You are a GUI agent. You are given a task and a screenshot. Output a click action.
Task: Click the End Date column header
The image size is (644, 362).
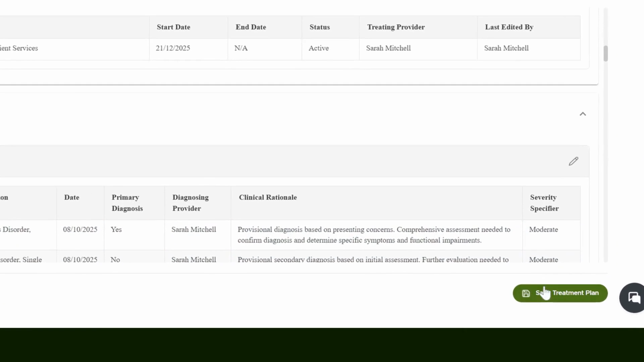pos(251,27)
